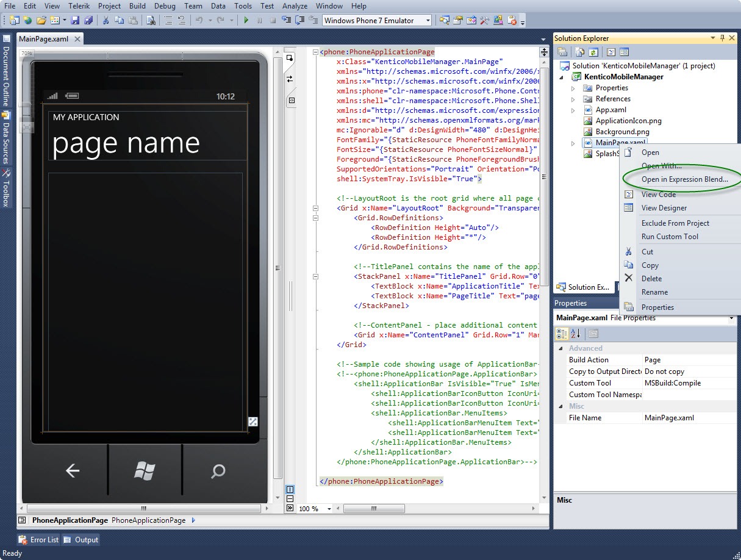741x560 pixels.
Task: Click the Copy to Output Directory value
Action: [x=689, y=372]
